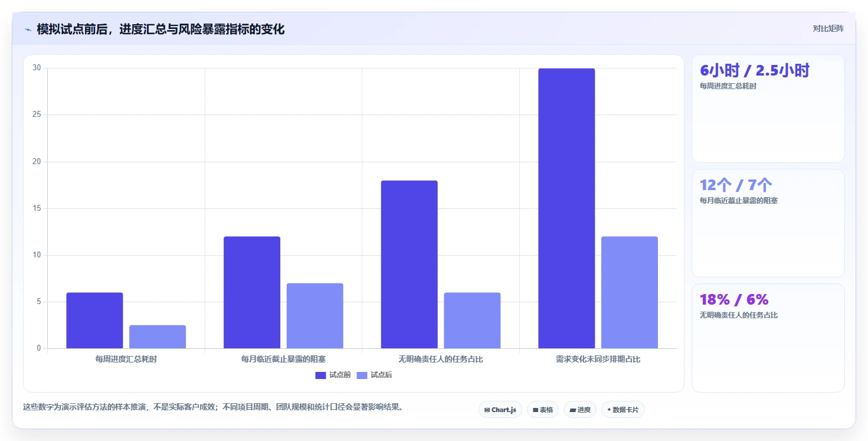Click the 6小时 / 2.5小时 card value
Screen dimensions: 868x441
click(755, 70)
